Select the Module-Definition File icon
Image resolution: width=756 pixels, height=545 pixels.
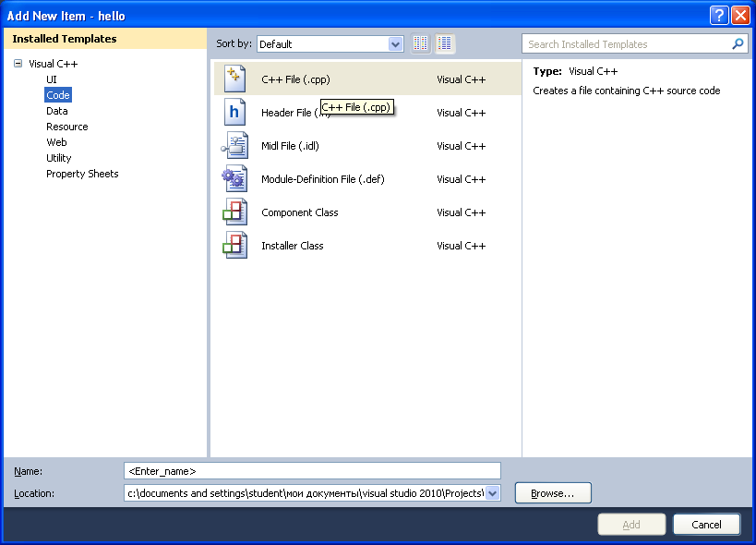[x=234, y=179]
